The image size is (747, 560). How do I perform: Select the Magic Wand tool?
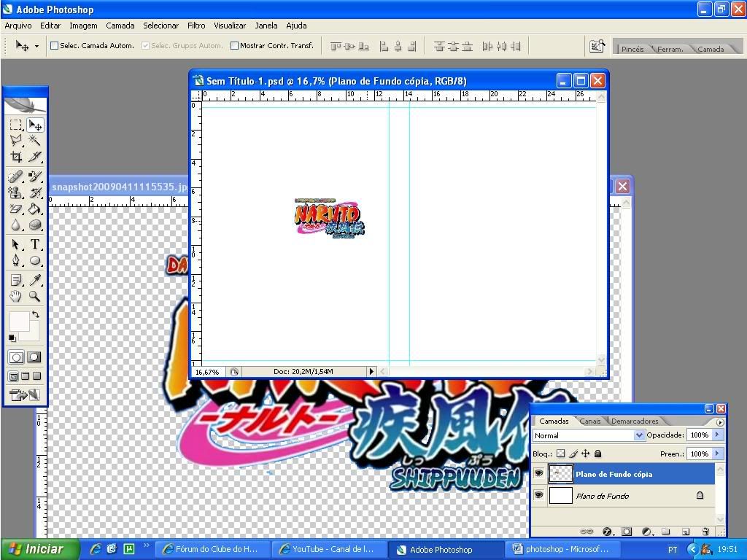[x=34, y=141]
